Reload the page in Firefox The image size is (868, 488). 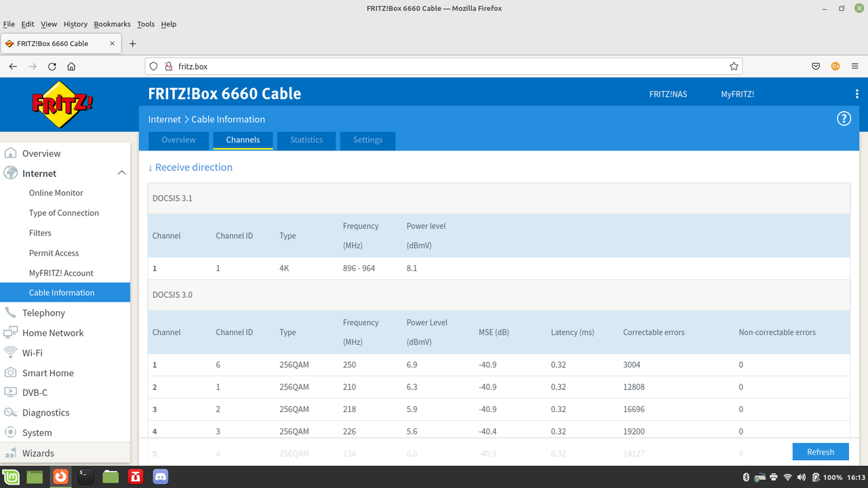[x=52, y=66]
